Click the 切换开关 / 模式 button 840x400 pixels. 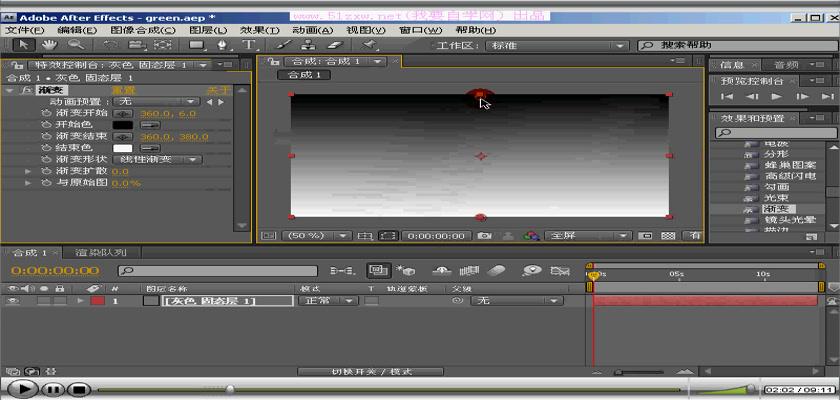tap(372, 372)
